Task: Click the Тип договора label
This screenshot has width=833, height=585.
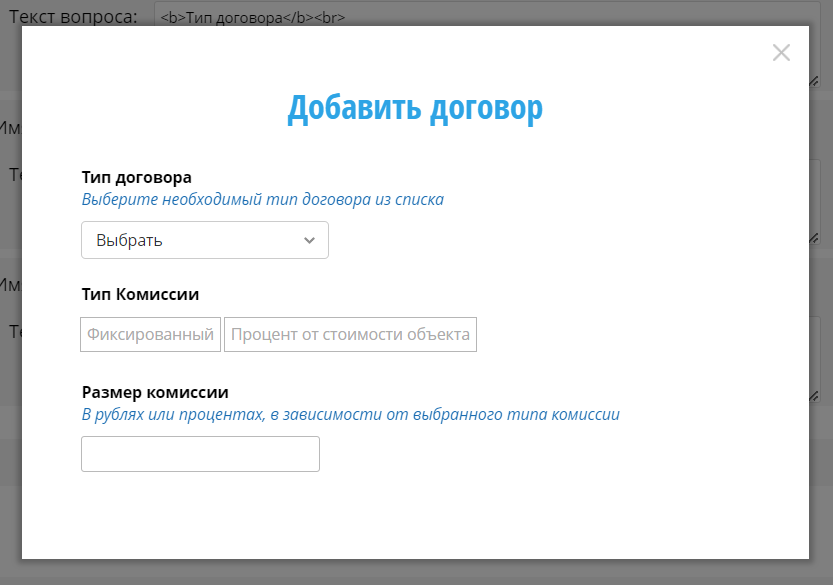Action: tap(136, 177)
